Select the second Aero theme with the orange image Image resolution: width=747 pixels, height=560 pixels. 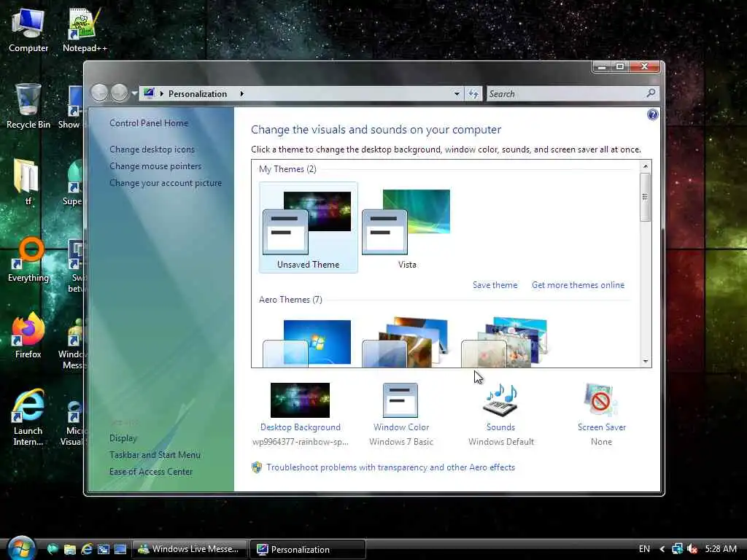tap(406, 342)
